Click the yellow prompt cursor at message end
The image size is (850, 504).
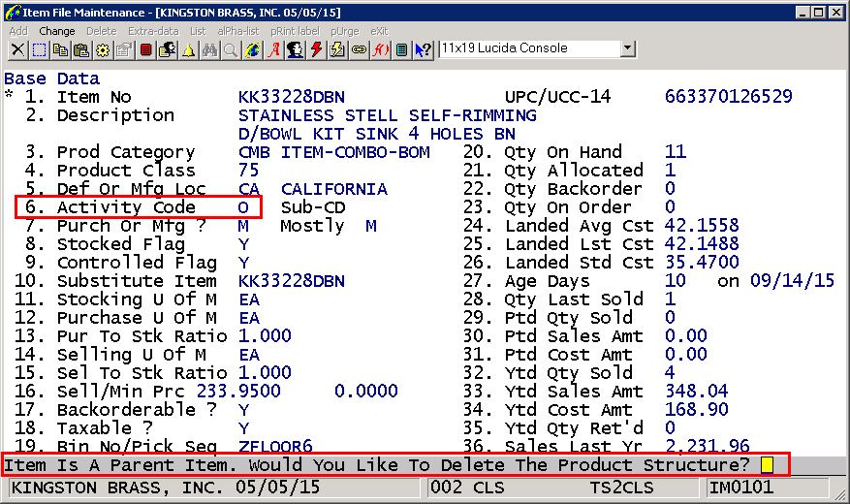click(767, 465)
